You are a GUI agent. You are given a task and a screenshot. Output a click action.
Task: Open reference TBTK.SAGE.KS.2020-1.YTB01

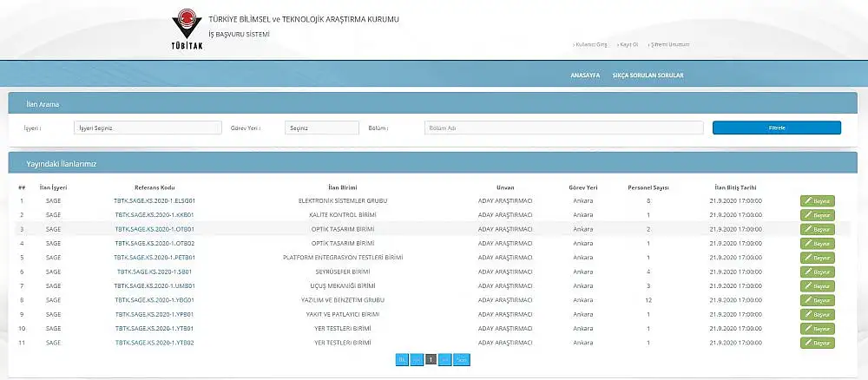(155, 329)
